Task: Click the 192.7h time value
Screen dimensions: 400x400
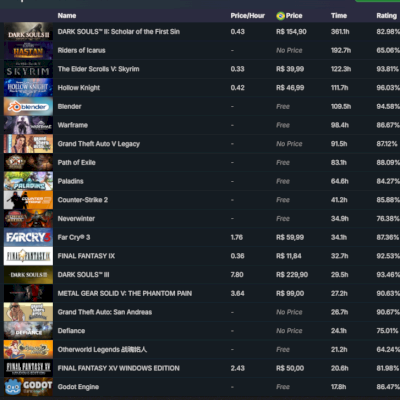Action: pos(341,50)
